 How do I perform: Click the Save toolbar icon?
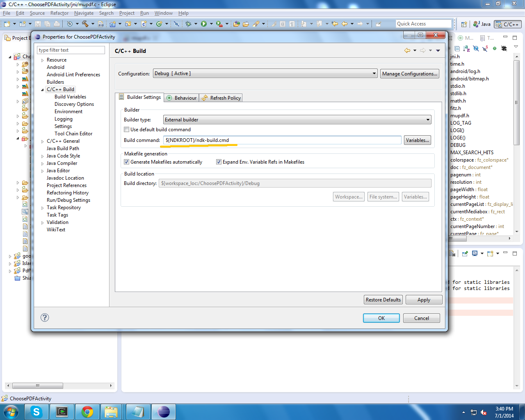[x=38, y=24]
